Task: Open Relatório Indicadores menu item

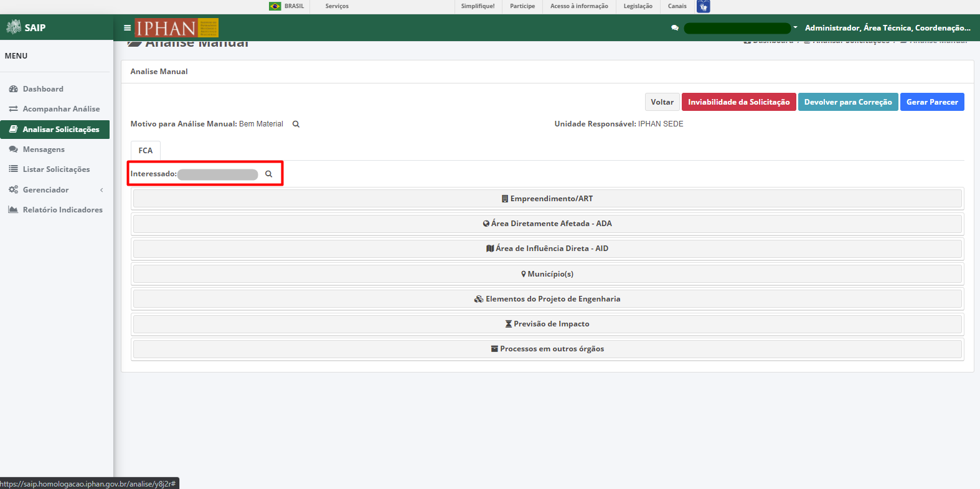Action: pyautogui.click(x=63, y=210)
